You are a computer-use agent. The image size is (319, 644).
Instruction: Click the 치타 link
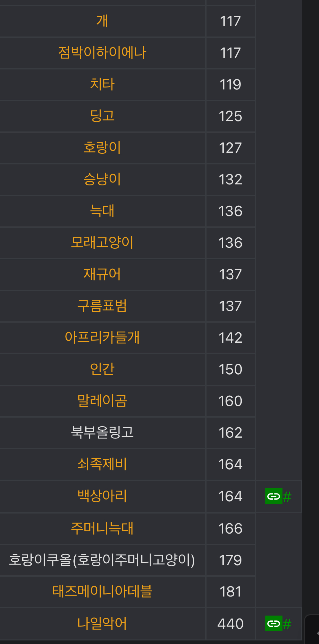coord(102,84)
